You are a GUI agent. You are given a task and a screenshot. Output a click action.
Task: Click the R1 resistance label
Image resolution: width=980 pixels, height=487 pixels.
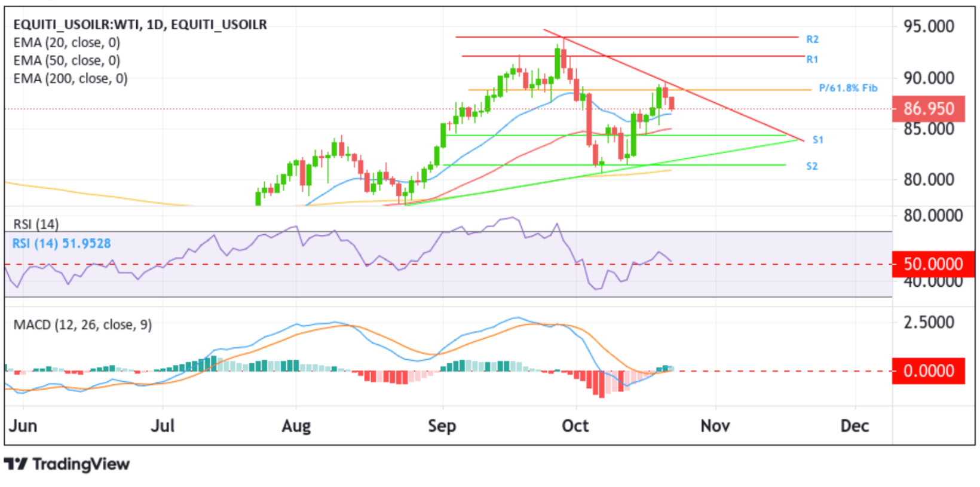[812, 59]
